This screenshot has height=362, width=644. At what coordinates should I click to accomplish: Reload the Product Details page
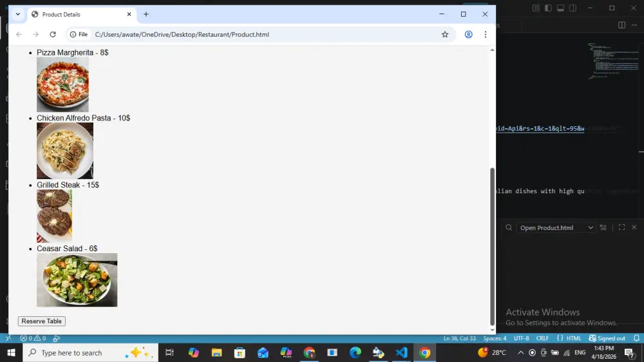pyautogui.click(x=53, y=35)
